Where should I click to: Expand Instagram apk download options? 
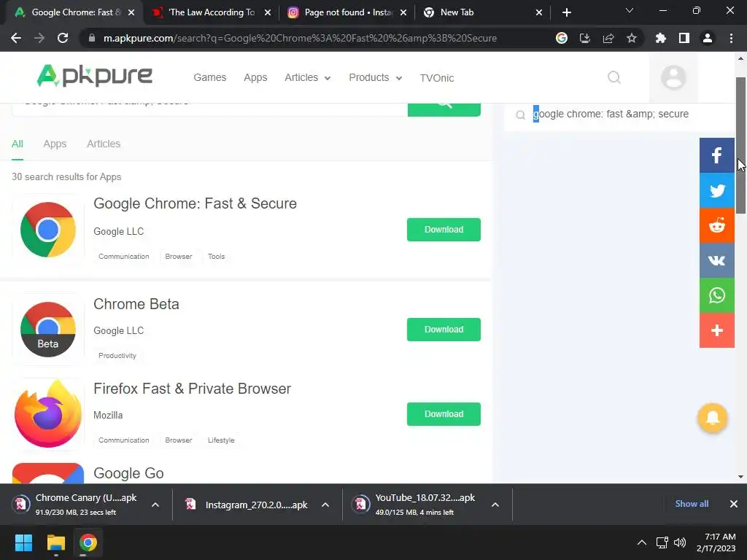click(x=325, y=505)
